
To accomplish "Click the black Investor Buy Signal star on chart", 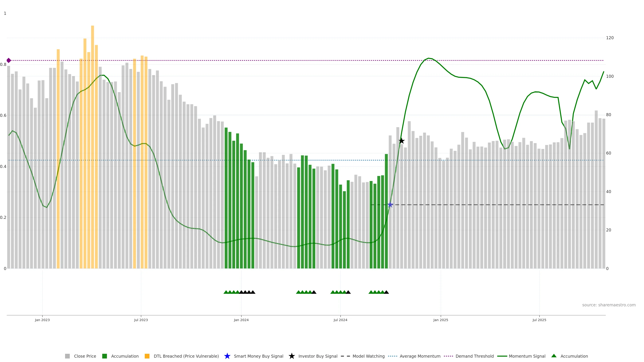I will (401, 141).
